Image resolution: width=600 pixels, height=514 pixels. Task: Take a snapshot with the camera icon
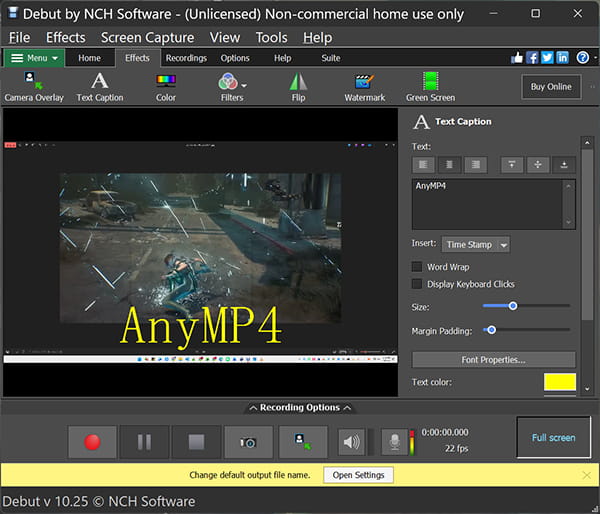(248, 442)
